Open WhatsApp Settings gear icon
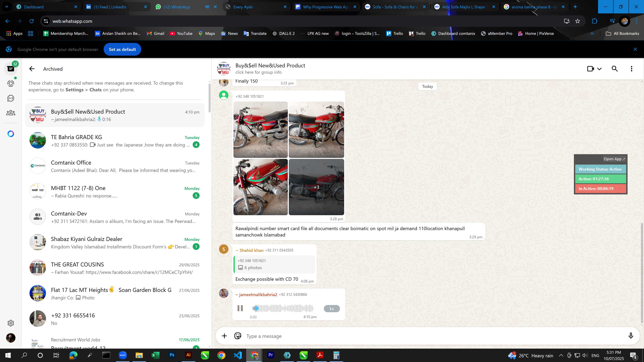 click(11, 323)
